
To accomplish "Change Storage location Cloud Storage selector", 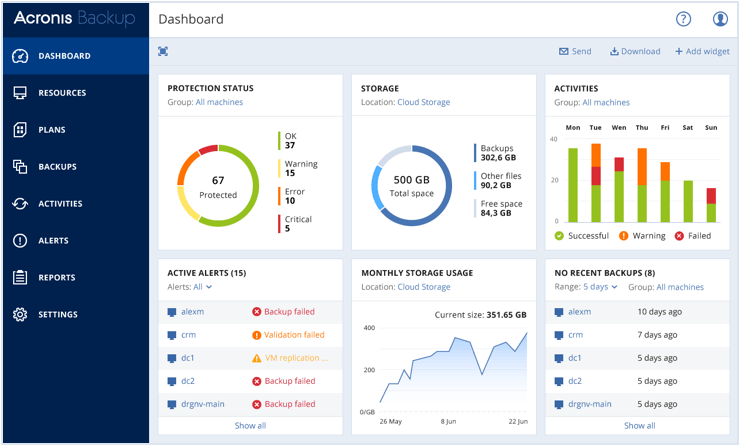I will [x=424, y=102].
